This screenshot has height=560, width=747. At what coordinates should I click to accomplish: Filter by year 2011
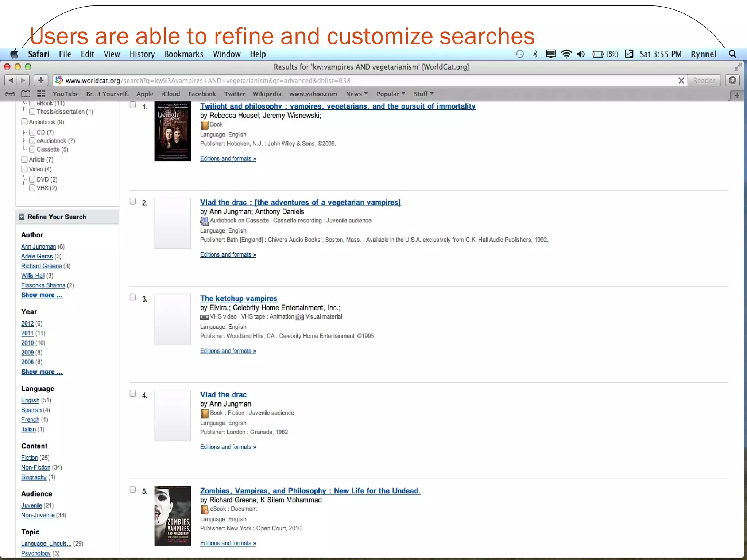tap(27, 333)
